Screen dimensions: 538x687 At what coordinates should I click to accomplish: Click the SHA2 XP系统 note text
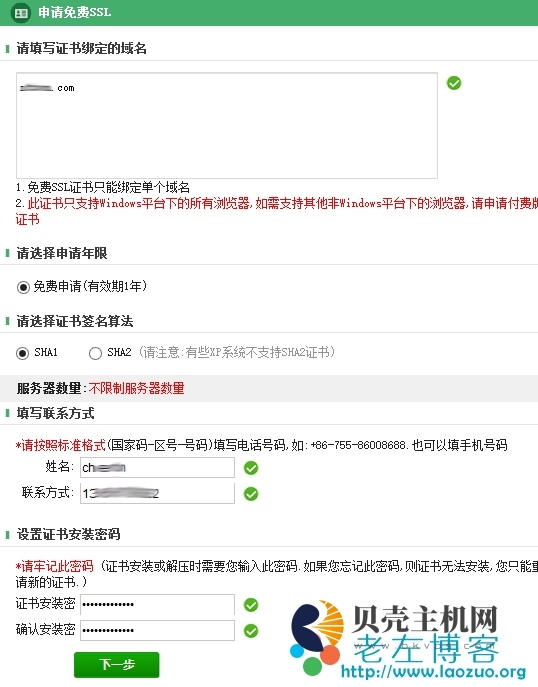pos(237,352)
